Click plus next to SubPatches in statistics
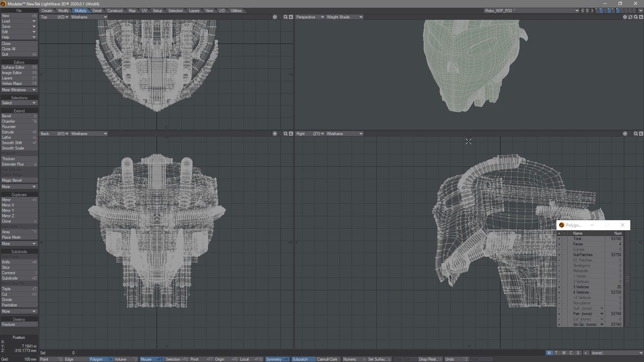 tap(559, 255)
